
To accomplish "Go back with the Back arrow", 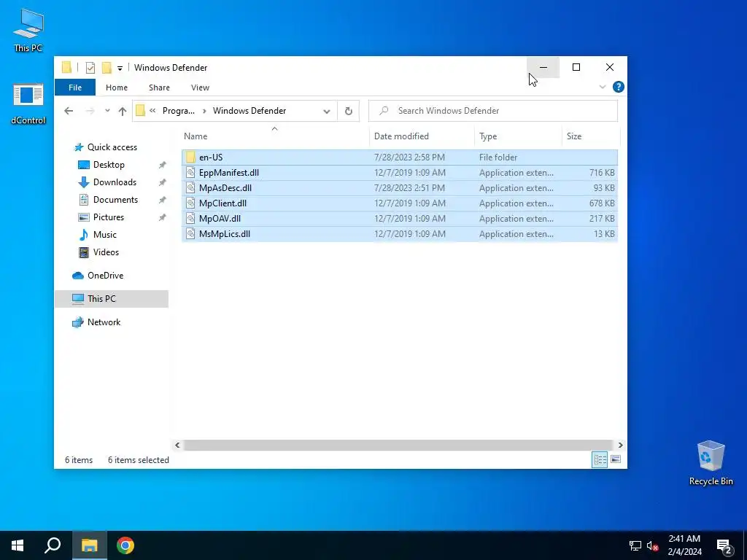I will coord(69,111).
